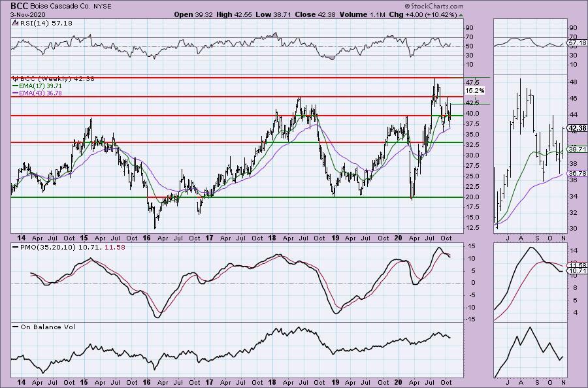Click the BCC ticker symbol in header
Viewport: 588px width, 388px height.
[x=19, y=6]
